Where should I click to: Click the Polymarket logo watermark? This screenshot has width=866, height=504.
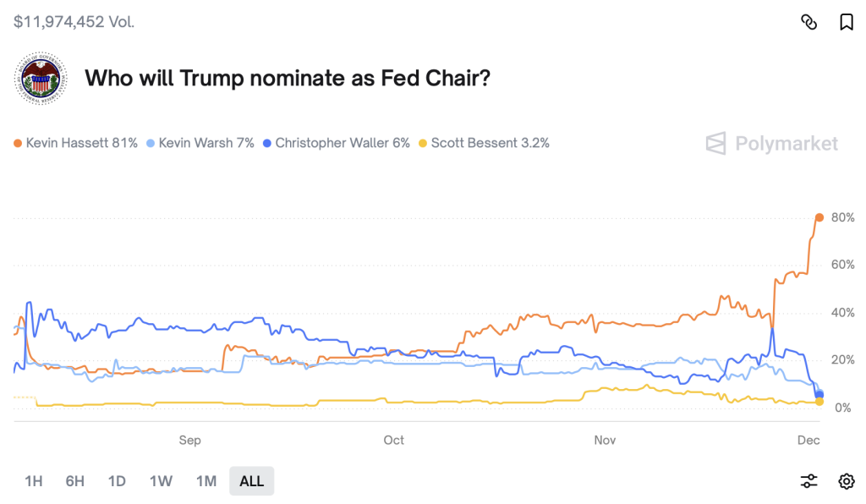(772, 143)
